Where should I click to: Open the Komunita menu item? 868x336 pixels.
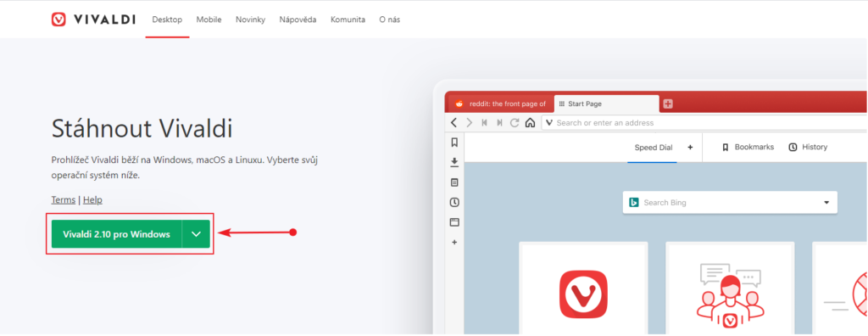point(348,20)
